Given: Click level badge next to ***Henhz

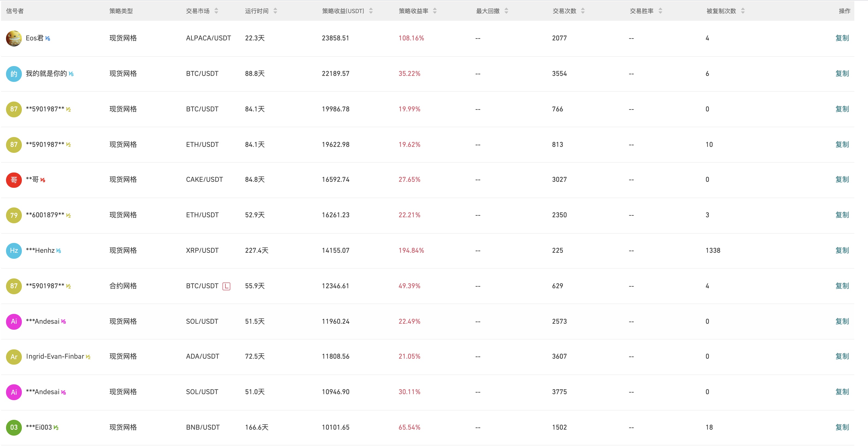Looking at the screenshot, I should click(59, 251).
